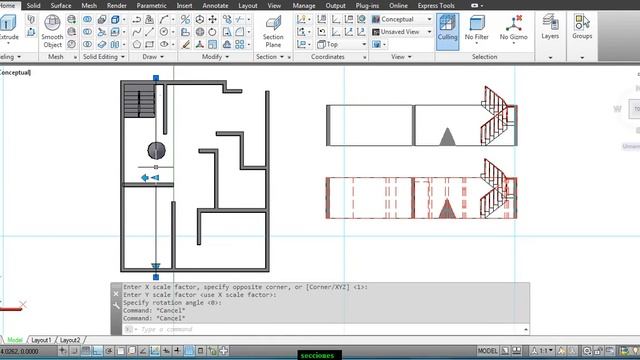Click the Array icon in Modify
The height and width of the screenshot is (360, 640).
(240, 44)
